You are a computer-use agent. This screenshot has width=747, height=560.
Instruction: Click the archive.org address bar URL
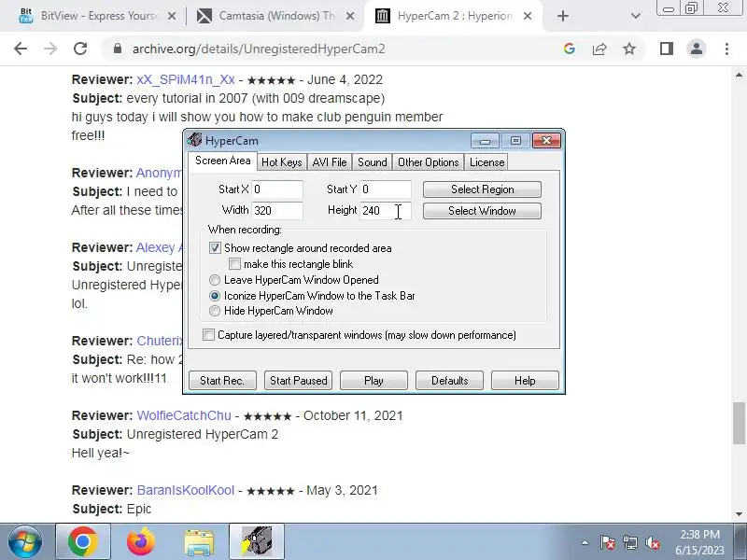(x=259, y=49)
